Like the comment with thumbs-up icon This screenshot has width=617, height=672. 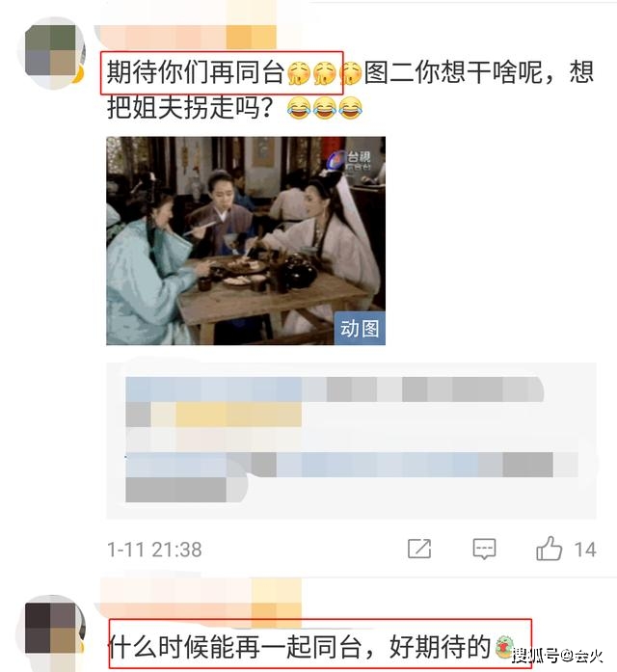pyautogui.click(x=549, y=549)
